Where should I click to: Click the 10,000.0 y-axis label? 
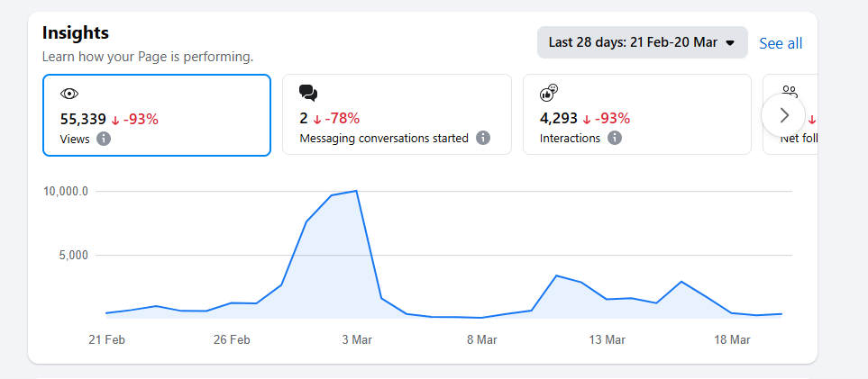click(66, 191)
